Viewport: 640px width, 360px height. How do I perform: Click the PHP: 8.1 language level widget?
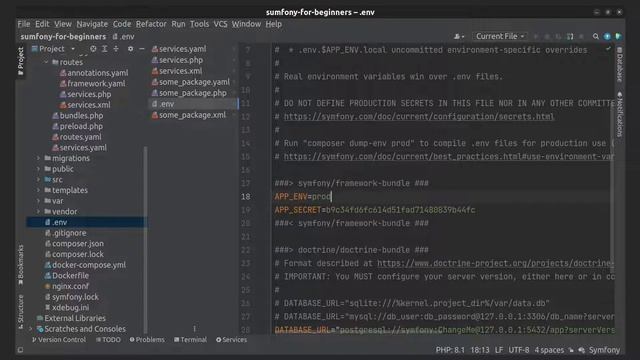[x=450, y=350]
